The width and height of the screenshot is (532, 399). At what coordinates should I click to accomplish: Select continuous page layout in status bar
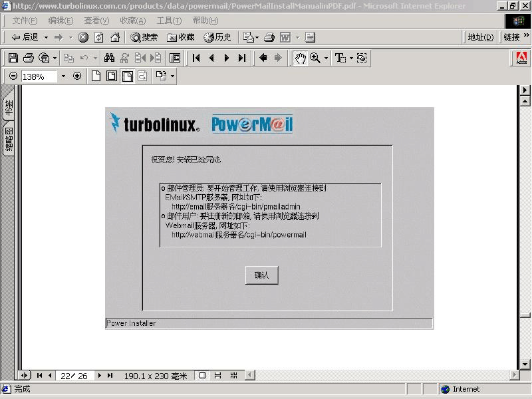tap(217, 376)
